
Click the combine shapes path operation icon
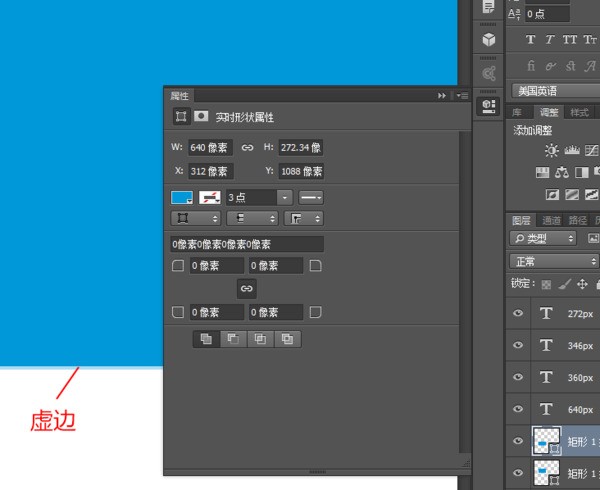(206, 339)
